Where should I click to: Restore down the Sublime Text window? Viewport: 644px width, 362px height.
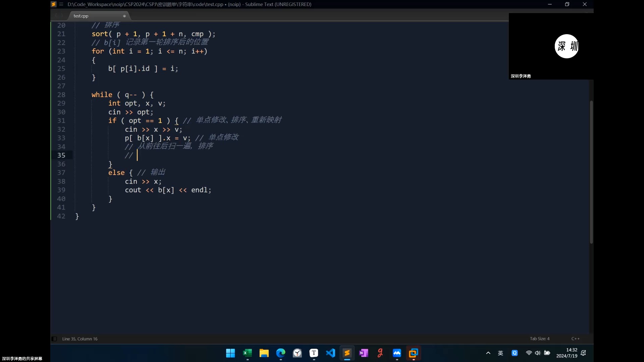pyautogui.click(x=567, y=4)
